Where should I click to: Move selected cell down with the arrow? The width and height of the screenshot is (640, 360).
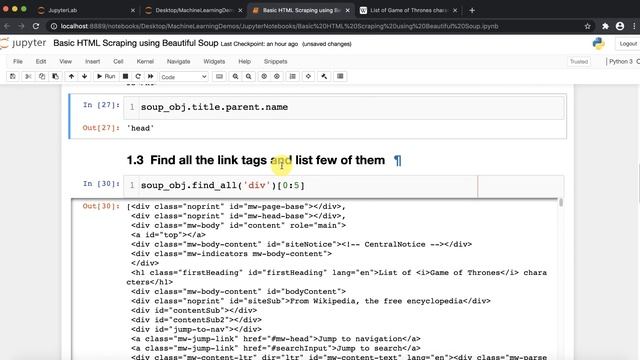point(84,76)
